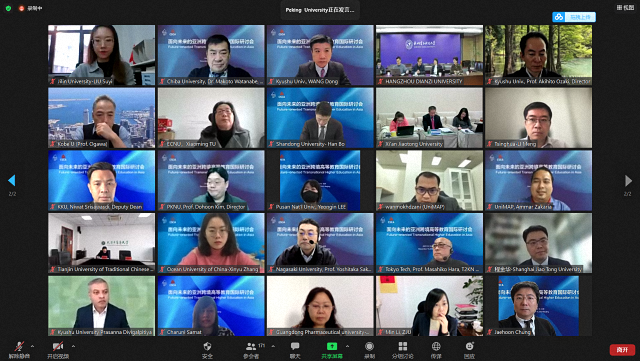This screenshot has width=640, height=361.
Task: Open the Security shield menu
Action: (207, 350)
